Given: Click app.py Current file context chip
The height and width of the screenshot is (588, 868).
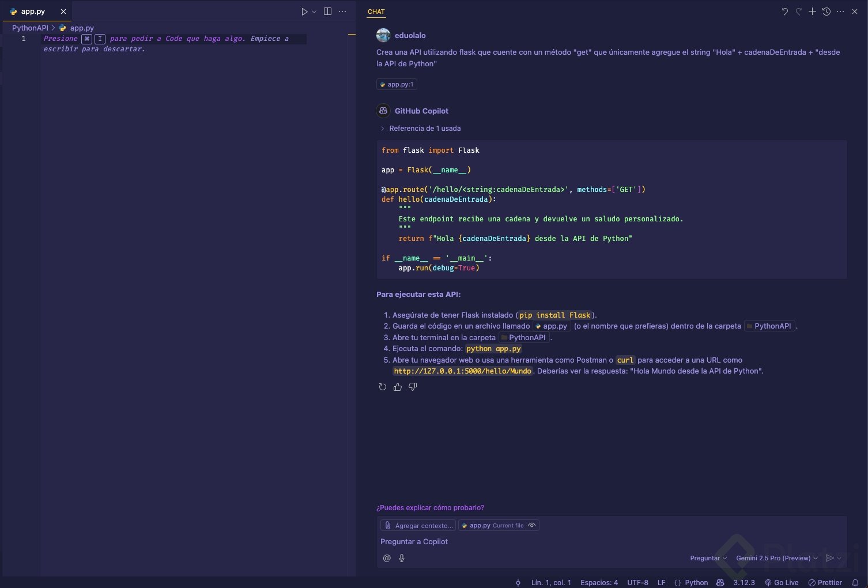Looking at the screenshot, I should click(x=499, y=526).
